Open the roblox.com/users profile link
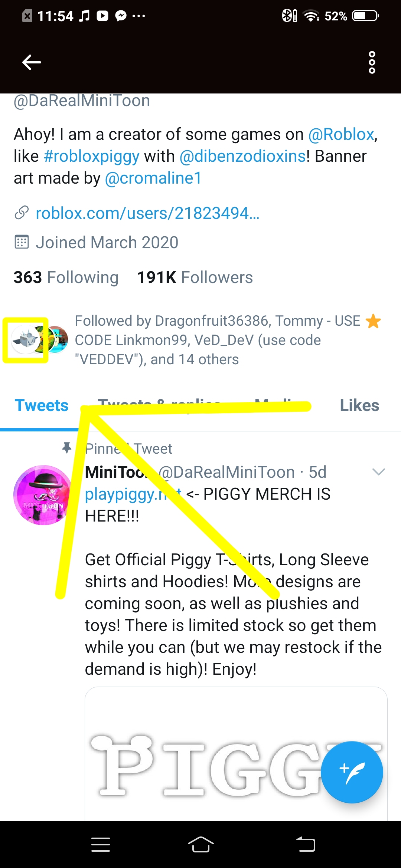Screen dimensions: 401x868 pyautogui.click(x=147, y=213)
